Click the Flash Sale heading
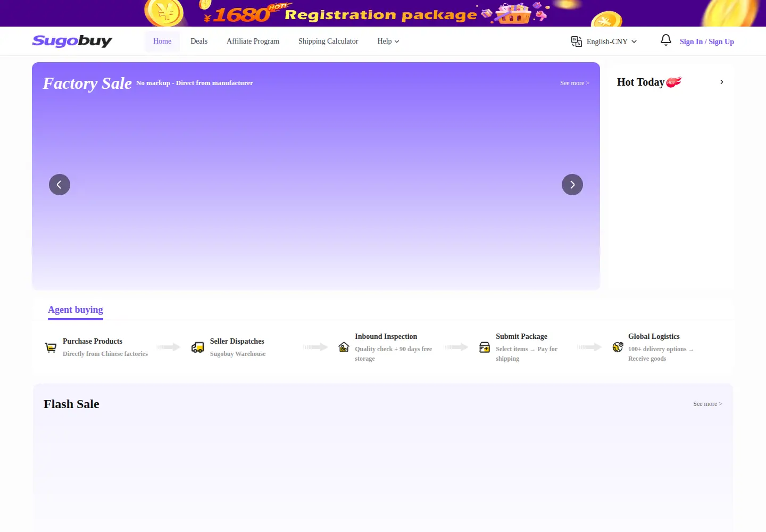 tap(71, 404)
